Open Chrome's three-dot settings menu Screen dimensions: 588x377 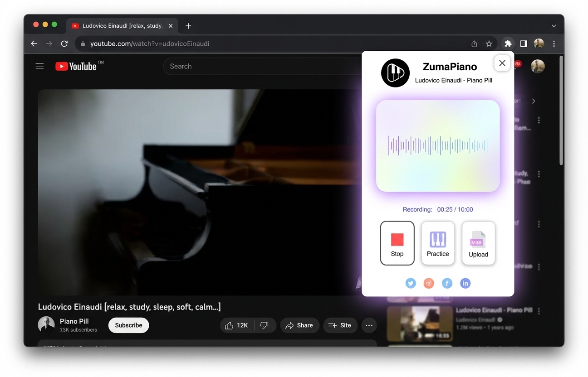(x=554, y=43)
